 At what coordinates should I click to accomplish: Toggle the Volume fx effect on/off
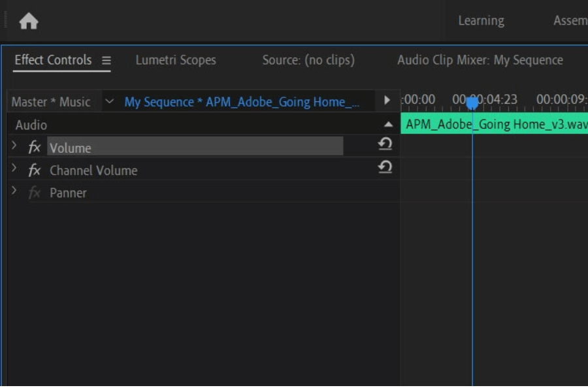pyautogui.click(x=35, y=148)
